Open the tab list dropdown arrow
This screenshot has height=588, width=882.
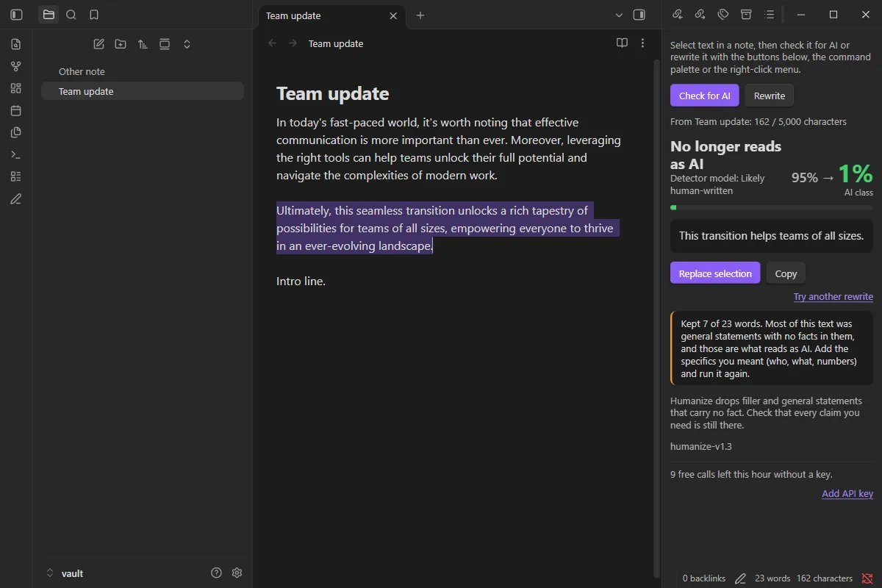[619, 15]
